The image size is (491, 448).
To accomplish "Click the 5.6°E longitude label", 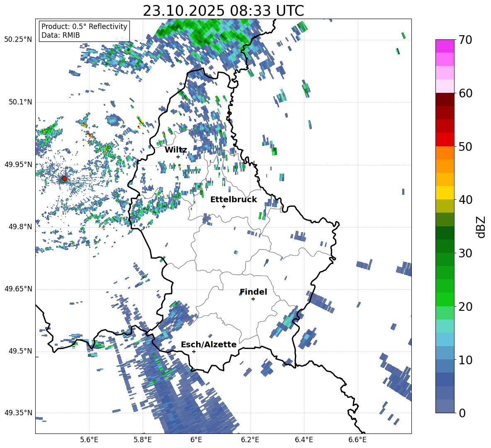I will (89, 440).
